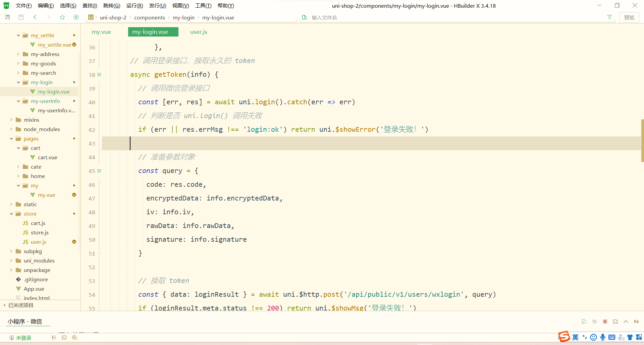The width and height of the screenshot is (644, 345).
Task: Click the microphone icon on the input toolbar
Action: click(x=603, y=337)
